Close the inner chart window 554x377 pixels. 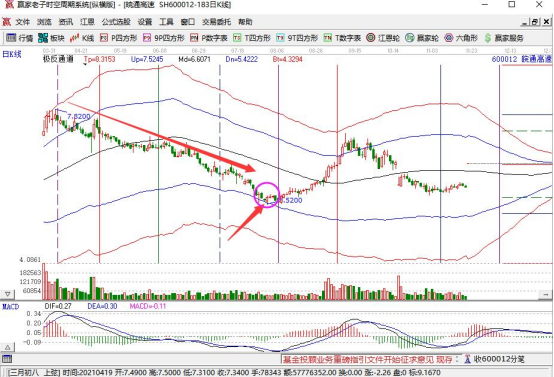(x=546, y=22)
